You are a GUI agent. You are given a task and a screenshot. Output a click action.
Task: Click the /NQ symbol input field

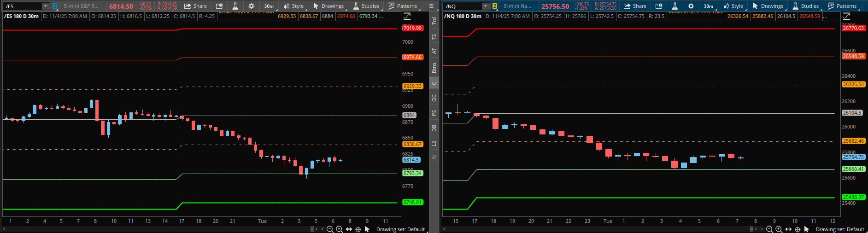(463, 6)
